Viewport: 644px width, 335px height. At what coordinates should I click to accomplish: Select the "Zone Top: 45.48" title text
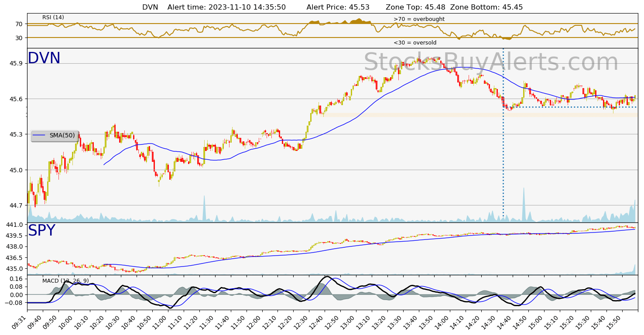414,7
